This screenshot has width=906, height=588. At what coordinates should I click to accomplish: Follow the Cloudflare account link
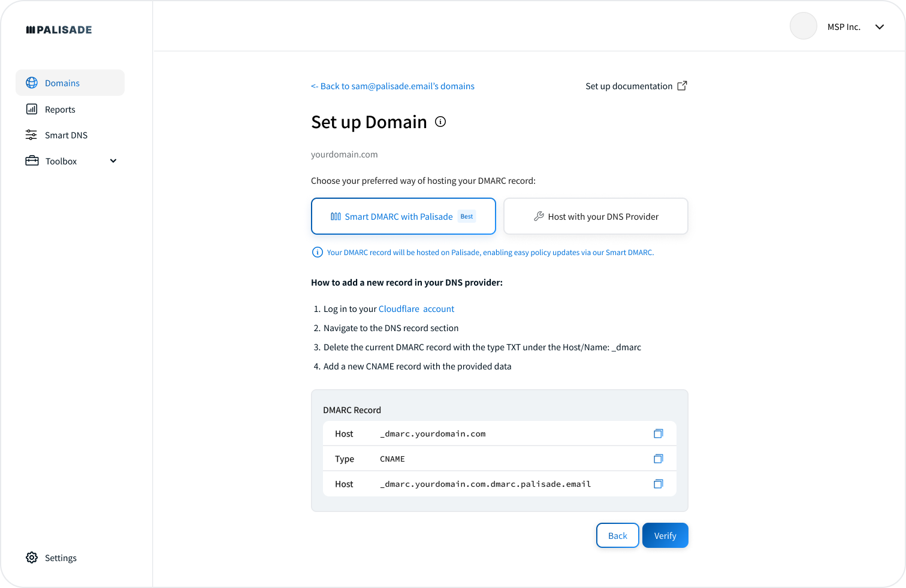pos(416,309)
